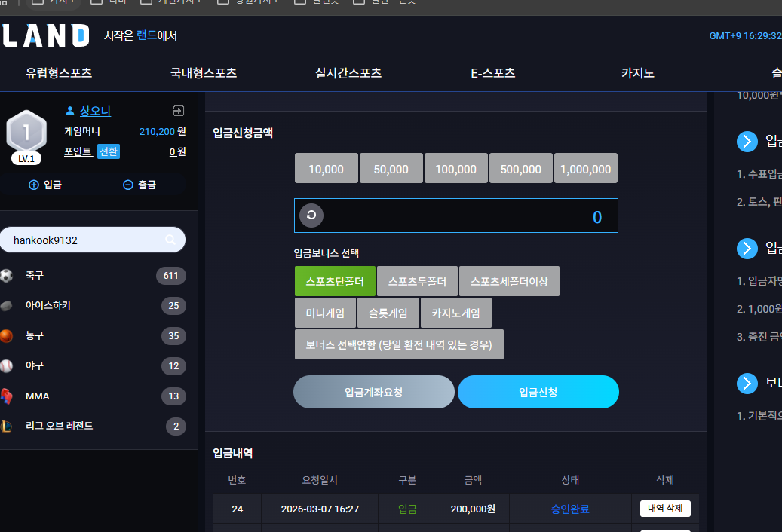Open the 실시간스포츠 menu
Image resolution: width=782 pixels, height=532 pixels.
click(348, 73)
